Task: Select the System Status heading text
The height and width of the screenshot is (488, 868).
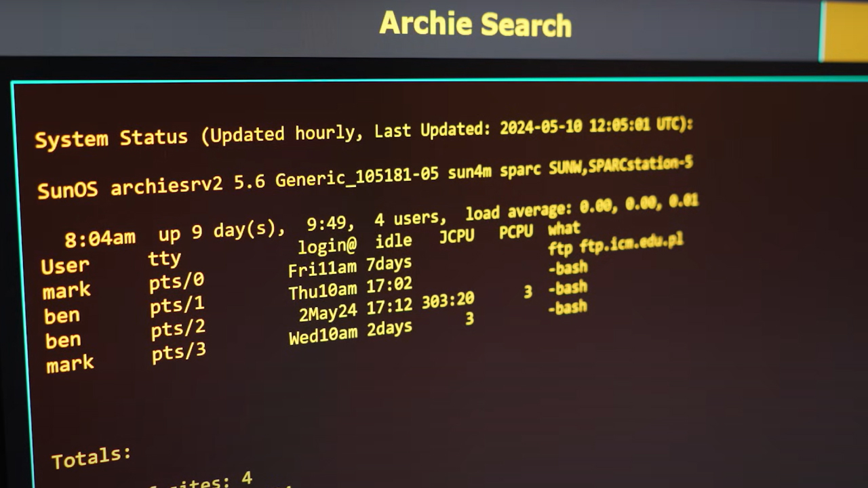Action: (x=111, y=138)
